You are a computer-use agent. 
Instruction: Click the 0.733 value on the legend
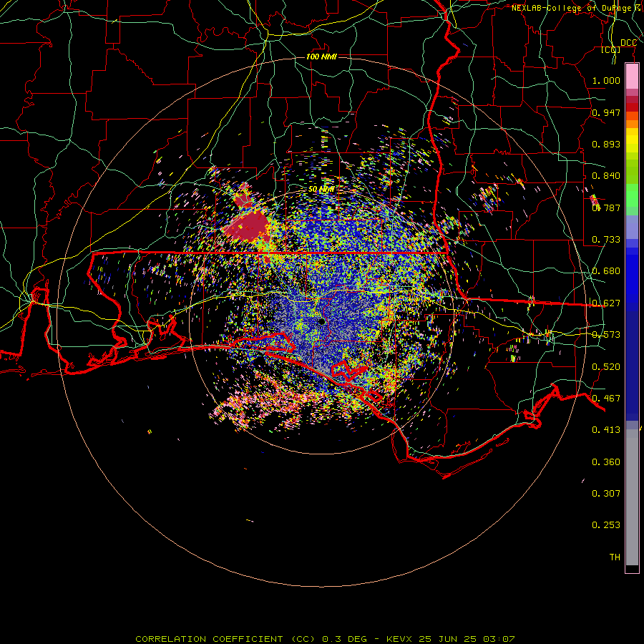click(x=606, y=240)
